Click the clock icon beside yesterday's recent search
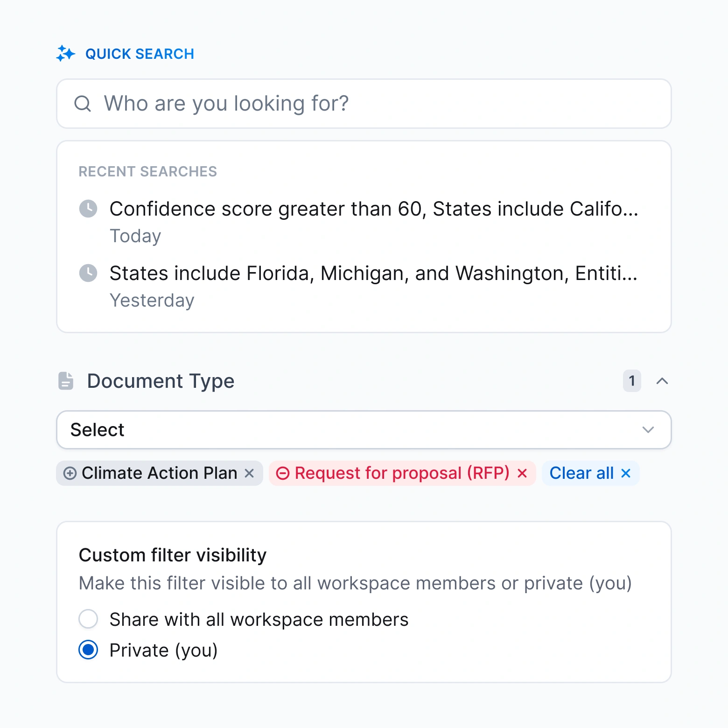 point(89,273)
